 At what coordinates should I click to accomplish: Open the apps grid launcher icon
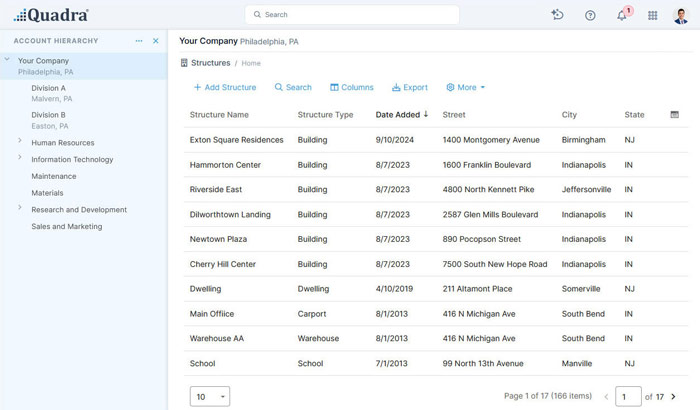pyautogui.click(x=653, y=15)
